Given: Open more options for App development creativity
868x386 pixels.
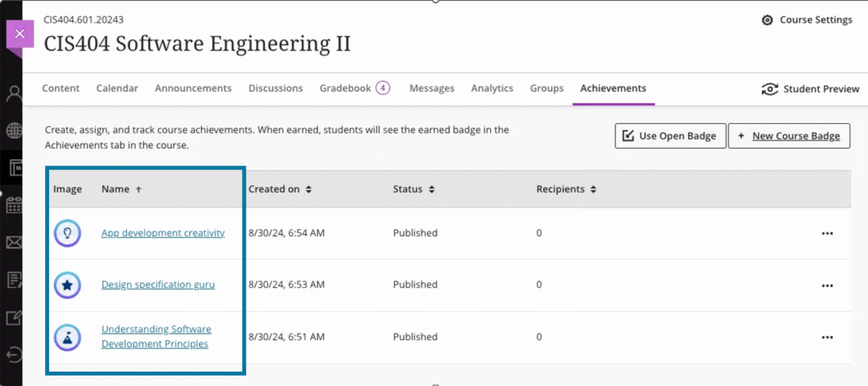Looking at the screenshot, I should pyautogui.click(x=827, y=233).
